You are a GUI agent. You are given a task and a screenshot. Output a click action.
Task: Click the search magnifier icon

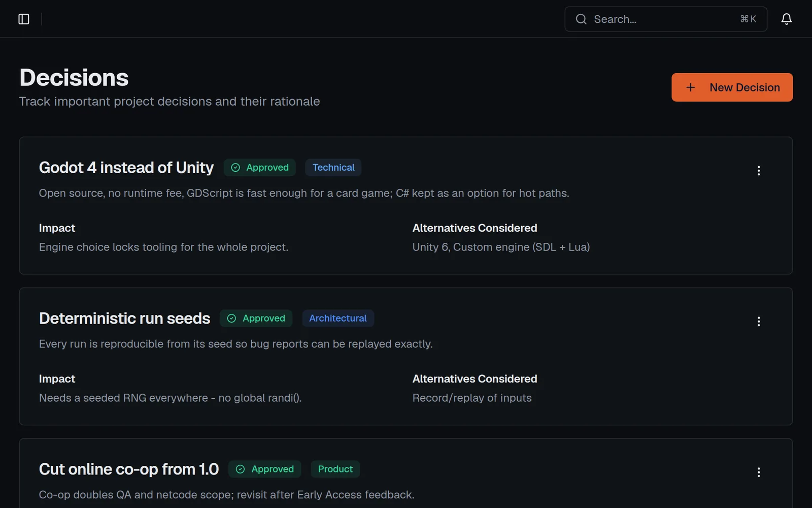coord(581,19)
